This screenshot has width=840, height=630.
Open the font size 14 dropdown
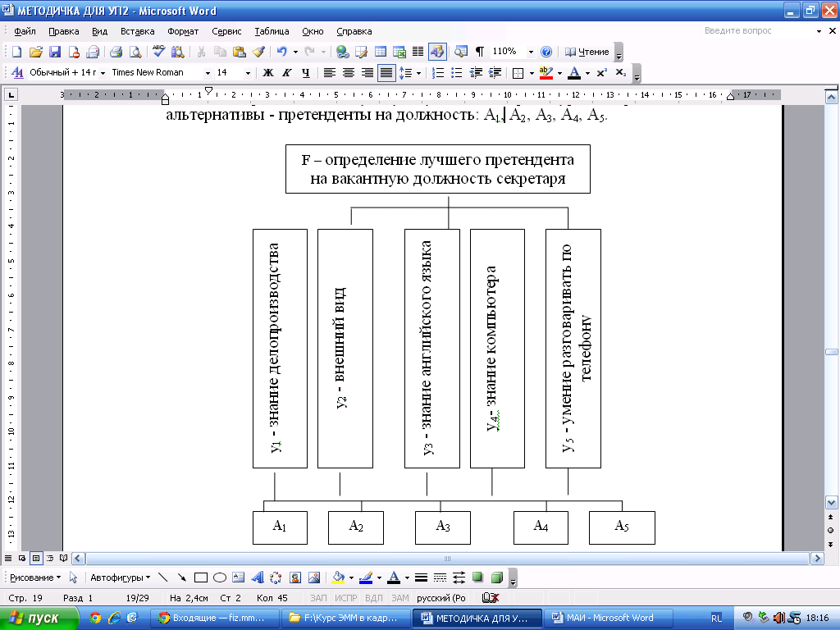click(248, 73)
